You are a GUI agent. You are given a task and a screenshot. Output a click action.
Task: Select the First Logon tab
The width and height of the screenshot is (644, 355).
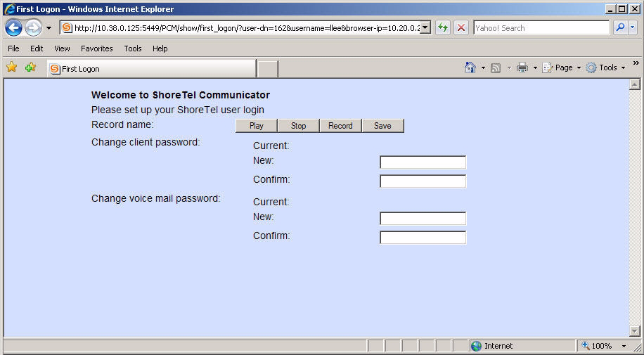point(151,69)
